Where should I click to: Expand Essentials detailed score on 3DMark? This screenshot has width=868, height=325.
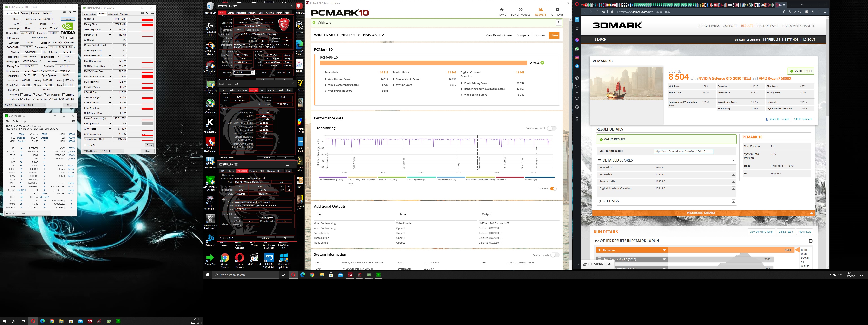734,174
